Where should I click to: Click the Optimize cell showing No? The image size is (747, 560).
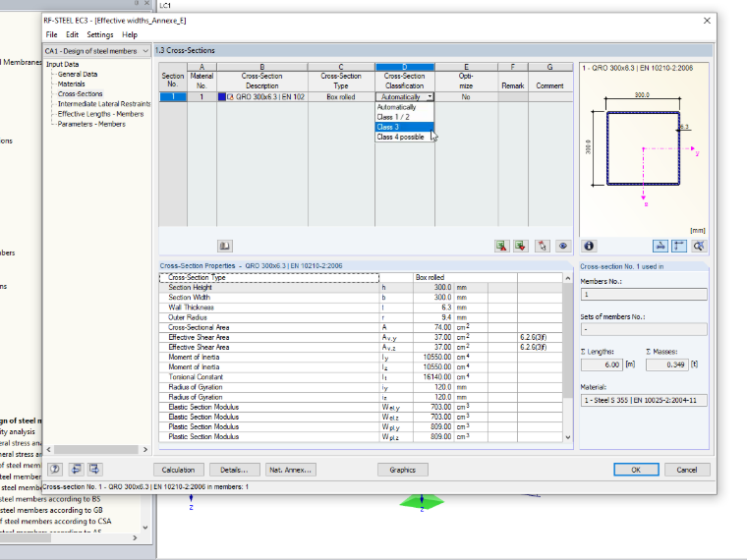coord(466,96)
